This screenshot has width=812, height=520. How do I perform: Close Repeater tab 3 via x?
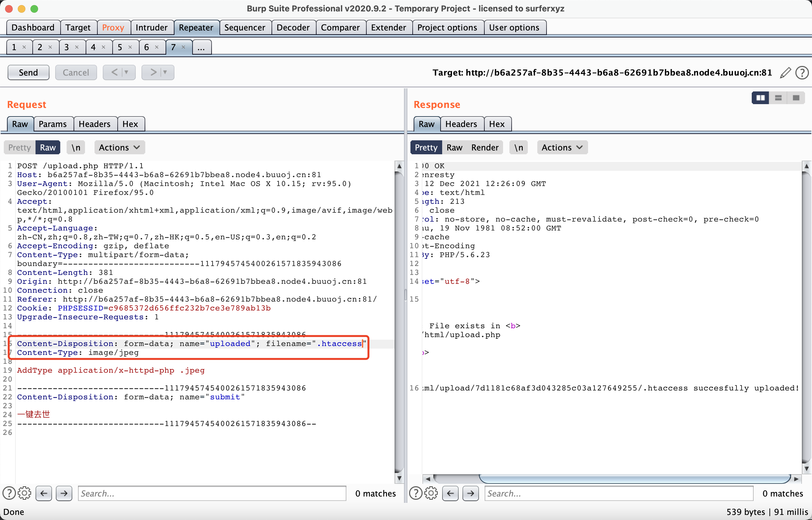77,47
